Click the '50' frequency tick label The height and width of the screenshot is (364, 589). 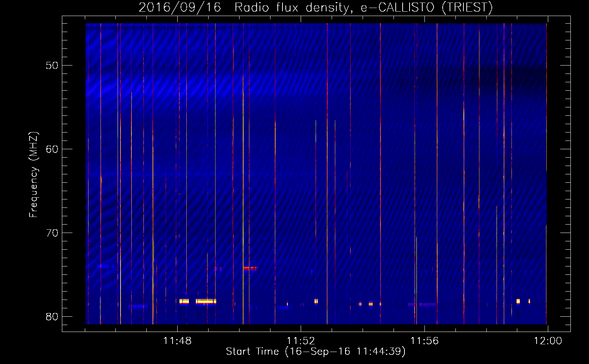(x=52, y=66)
